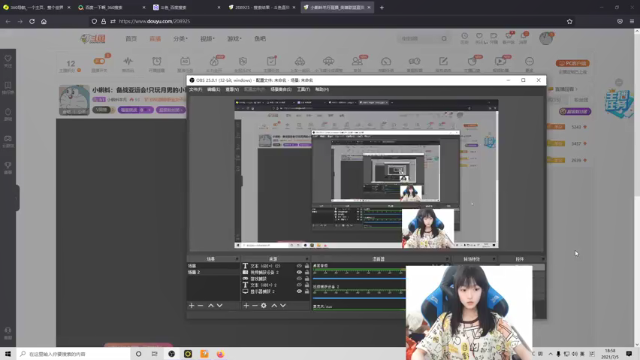Remove selected source with minus icon

pyautogui.click(x=255, y=305)
